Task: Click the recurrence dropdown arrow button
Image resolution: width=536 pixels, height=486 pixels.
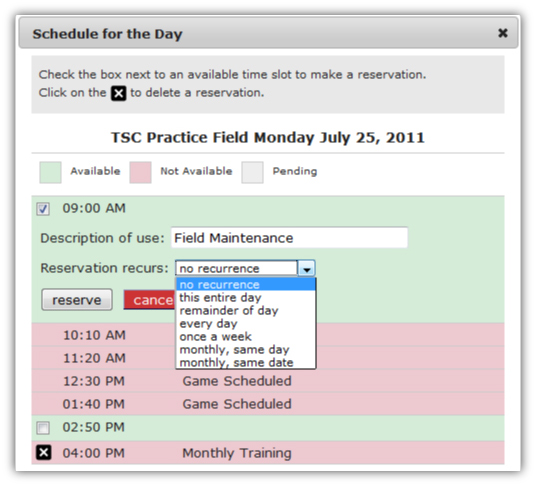Action: click(x=307, y=269)
